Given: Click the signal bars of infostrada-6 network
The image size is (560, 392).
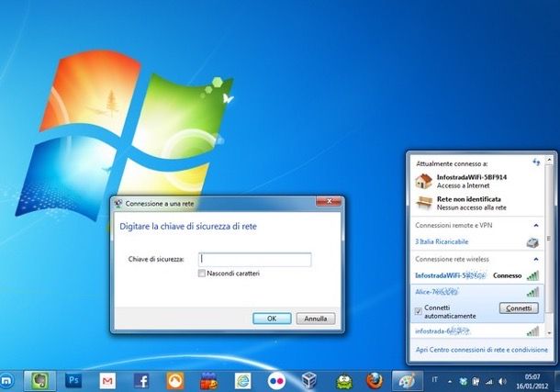Looking at the screenshot, I should pyautogui.click(x=532, y=331).
